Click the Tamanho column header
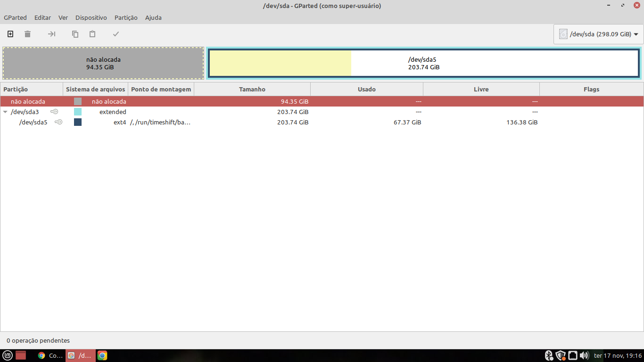Screen dimensions: 644x362 click(252, 89)
